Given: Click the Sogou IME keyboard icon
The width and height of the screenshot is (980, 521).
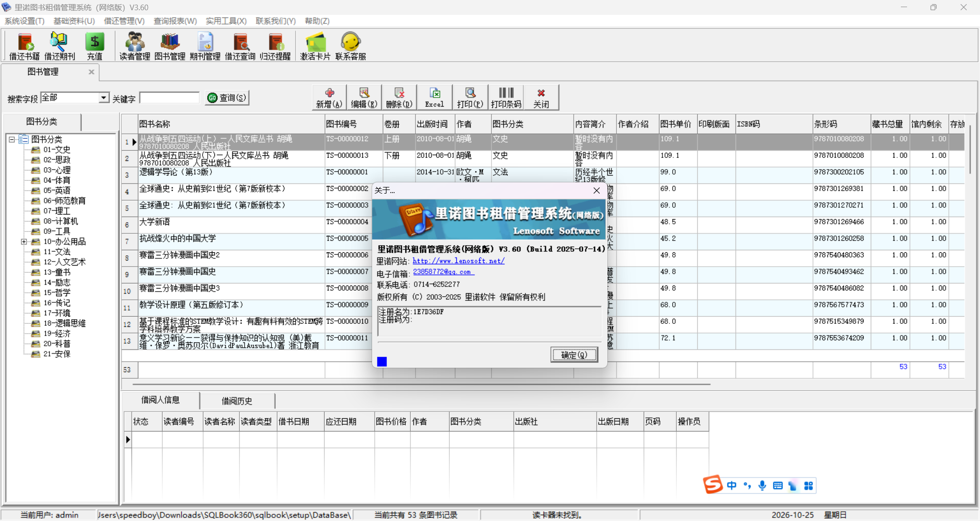Looking at the screenshot, I should pos(778,486).
